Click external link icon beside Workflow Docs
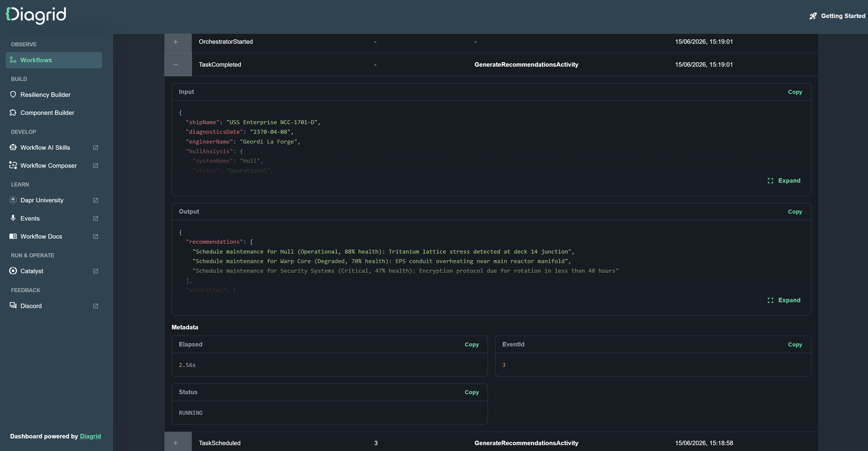This screenshot has height=451, width=868. 96,236
